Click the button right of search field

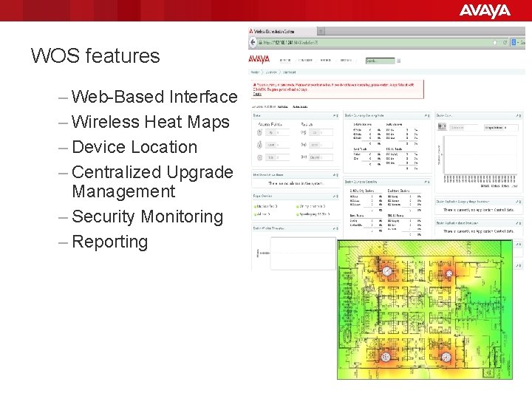coord(399,61)
